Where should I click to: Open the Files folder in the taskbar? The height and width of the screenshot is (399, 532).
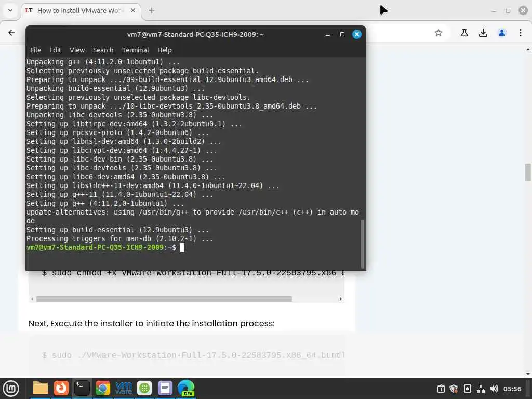click(x=41, y=388)
